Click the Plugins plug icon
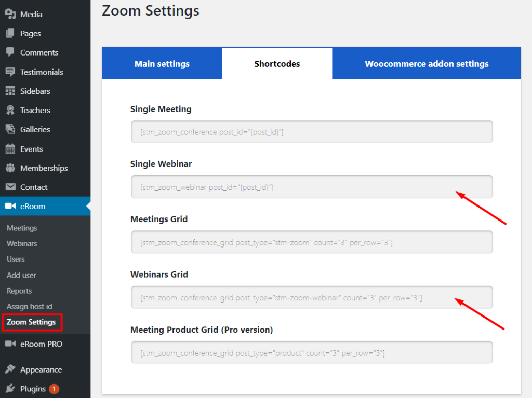This screenshot has width=532, height=398. 10,389
